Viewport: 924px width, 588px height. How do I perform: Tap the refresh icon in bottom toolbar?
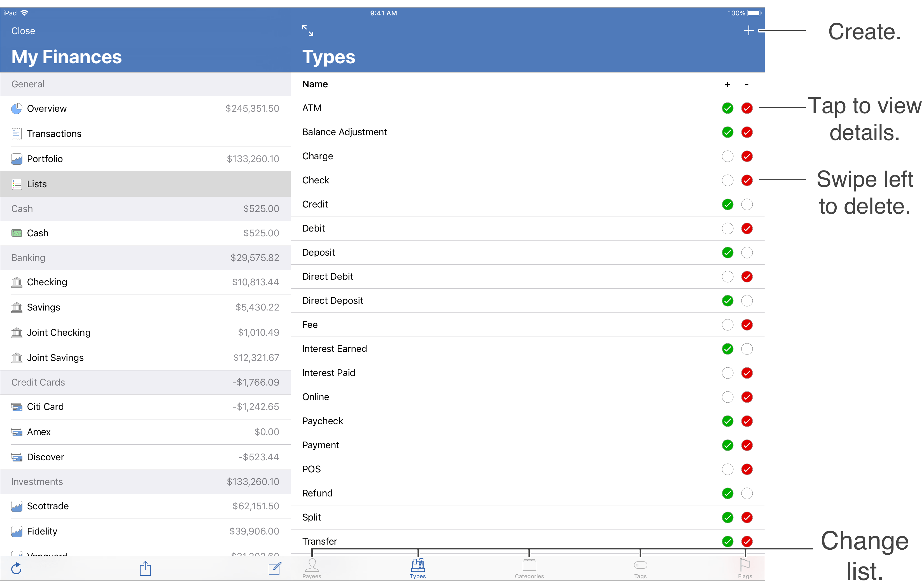tap(17, 568)
